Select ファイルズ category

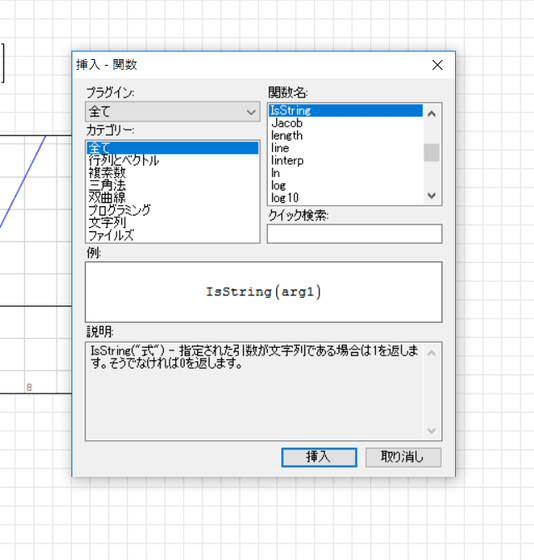(x=173, y=235)
